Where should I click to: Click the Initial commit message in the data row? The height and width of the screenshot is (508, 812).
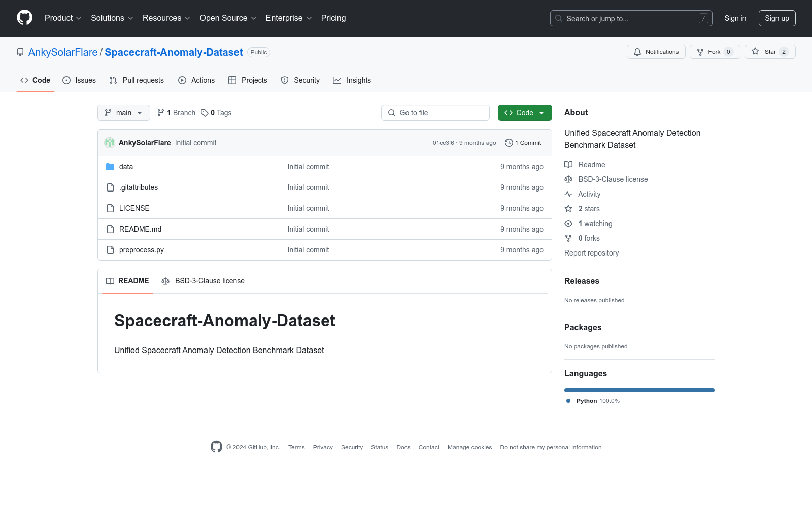308,167
